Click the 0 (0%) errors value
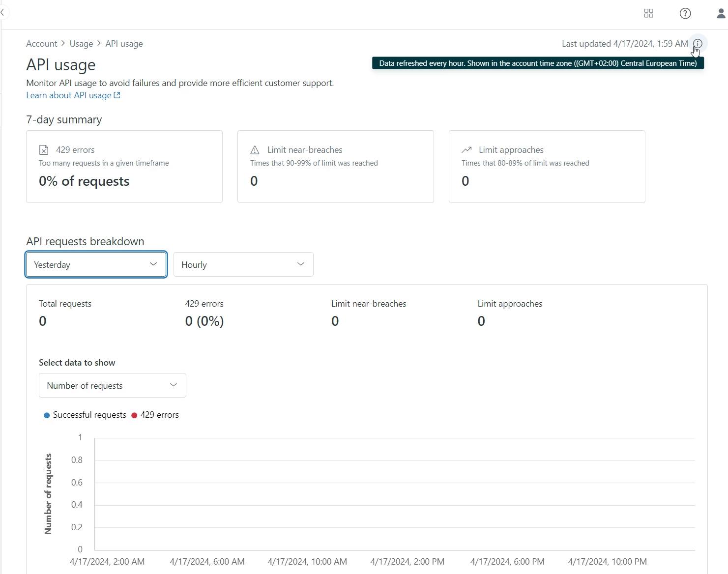 click(x=204, y=321)
